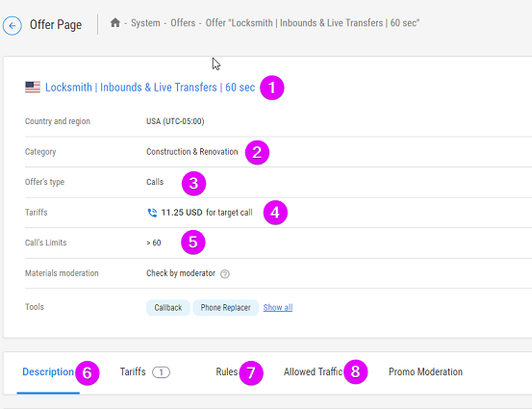The width and height of the screenshot is (532, 409).
Task: Click the USA flag icon
Action: [33, 88]
